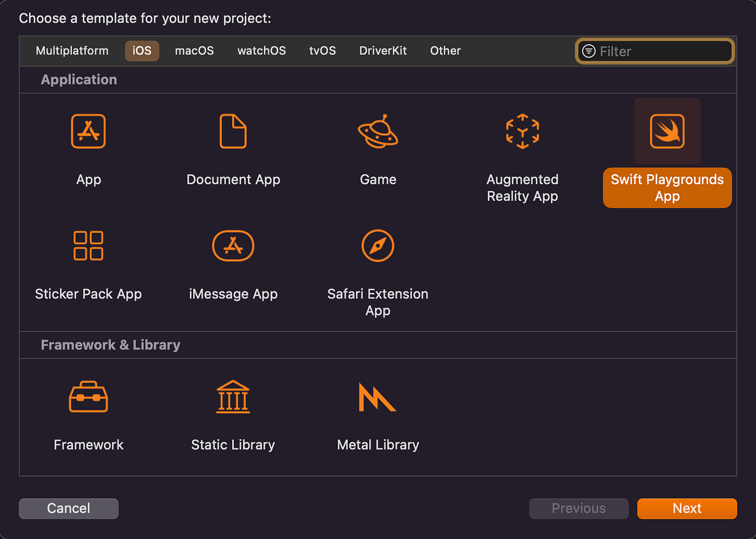Select the Augmented Reality App template

[x=522, y=131]
